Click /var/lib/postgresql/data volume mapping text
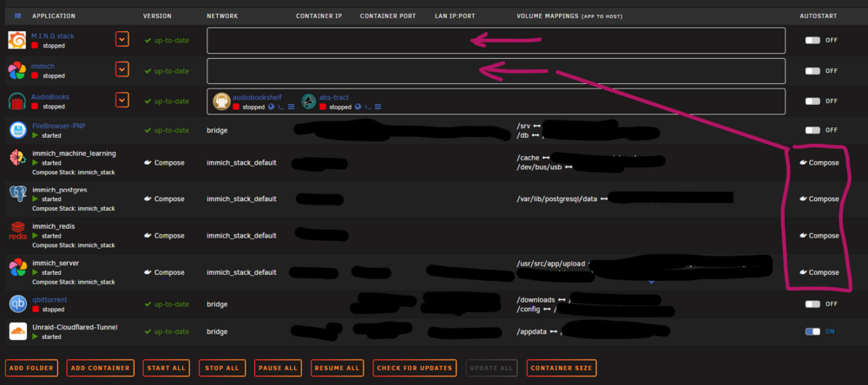The height and width of the screenshot is (385, 868). (557, 199)
